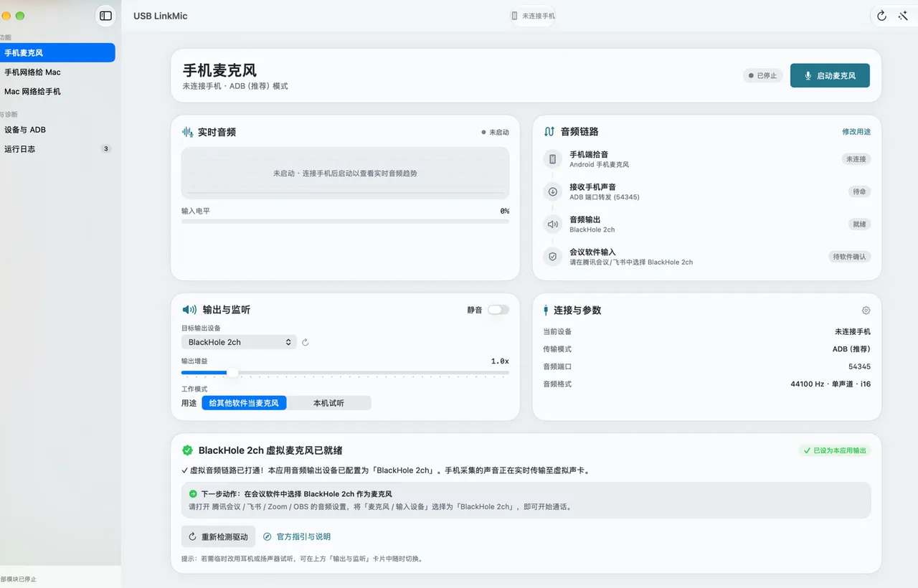Screen dimensions: 918x588
Task: Click the 待软件确认 status tag
Action: tap(850, 257)
